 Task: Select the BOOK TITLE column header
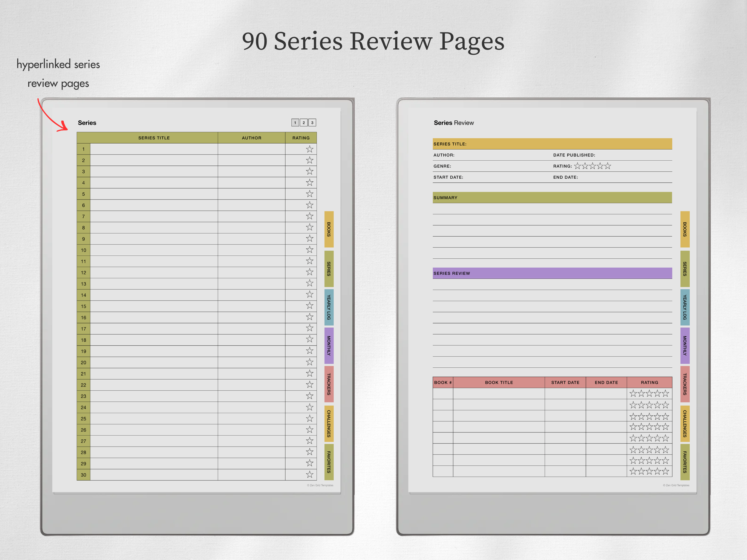(x=499, y=383)
